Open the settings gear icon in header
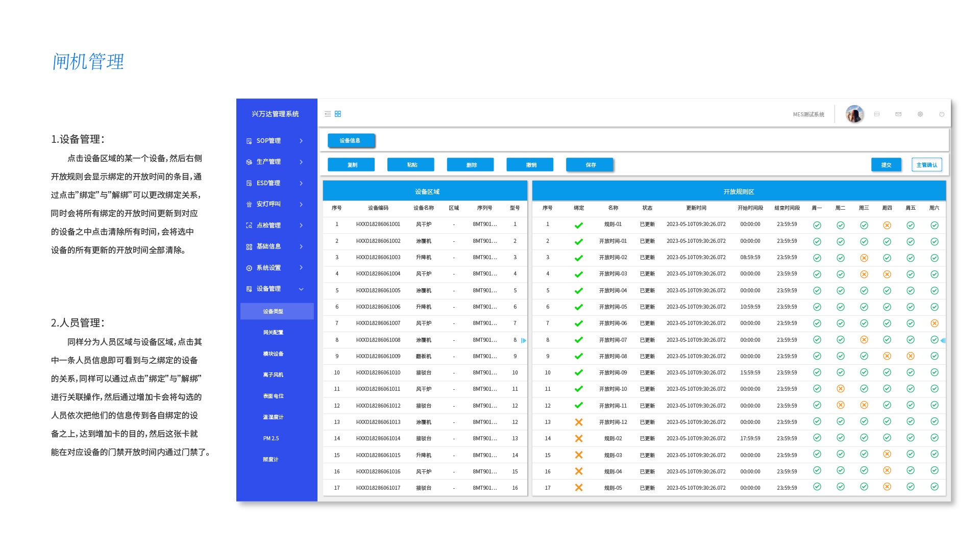The width and height of the screenshot is (980, 551). (x=920, y=114)
